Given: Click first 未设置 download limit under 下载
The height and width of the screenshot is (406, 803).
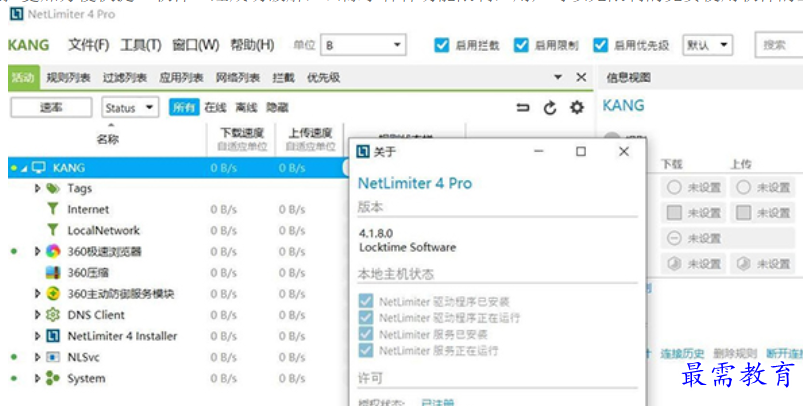Looking at the screenshot, I should (693, 187).
